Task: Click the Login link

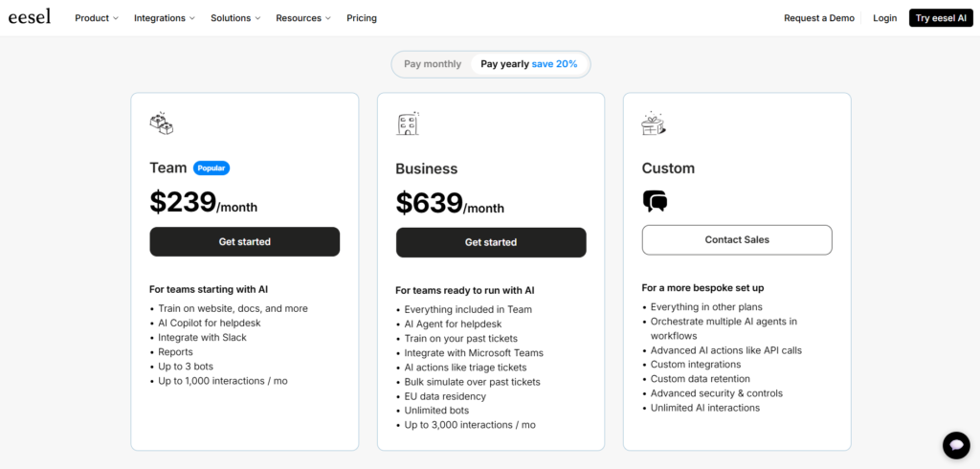Action: [x=885, y=18]
